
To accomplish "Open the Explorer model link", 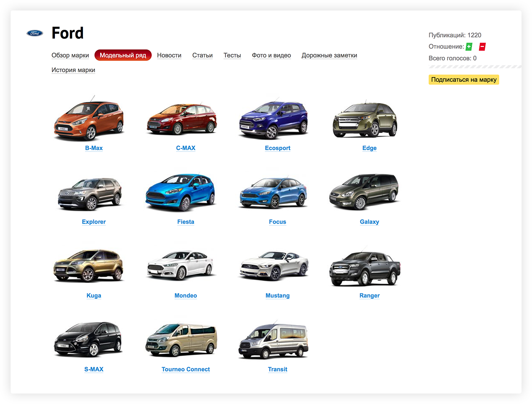I will click(x=94, y=222).
